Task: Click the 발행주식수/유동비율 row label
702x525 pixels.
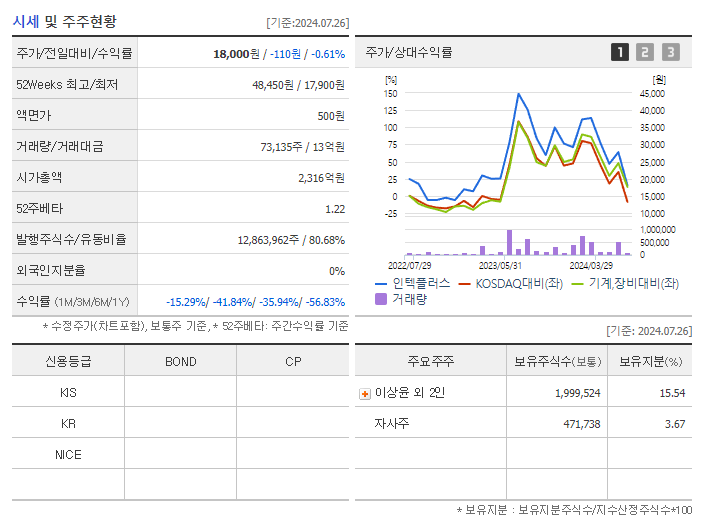Action: tap(71, 239)
